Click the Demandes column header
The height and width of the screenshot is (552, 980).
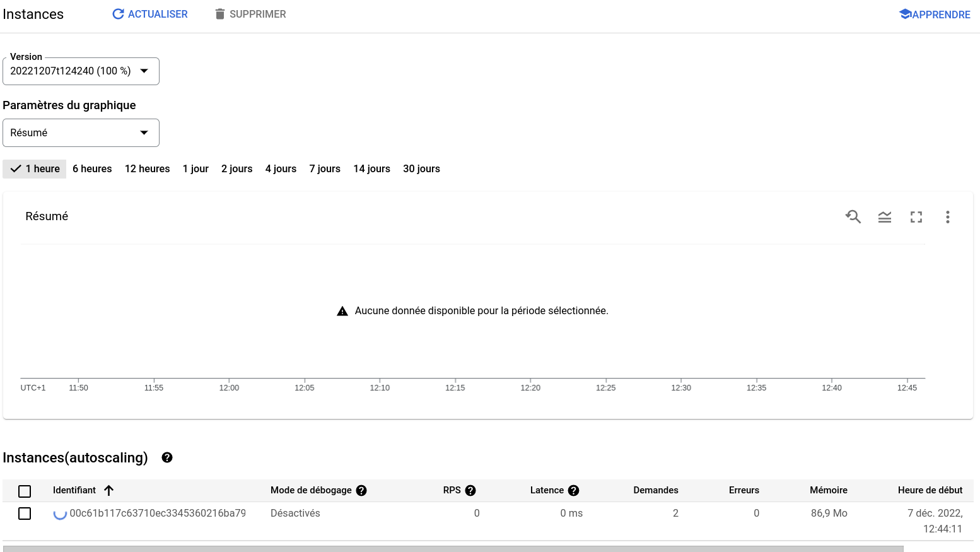[x=656, y=490]
